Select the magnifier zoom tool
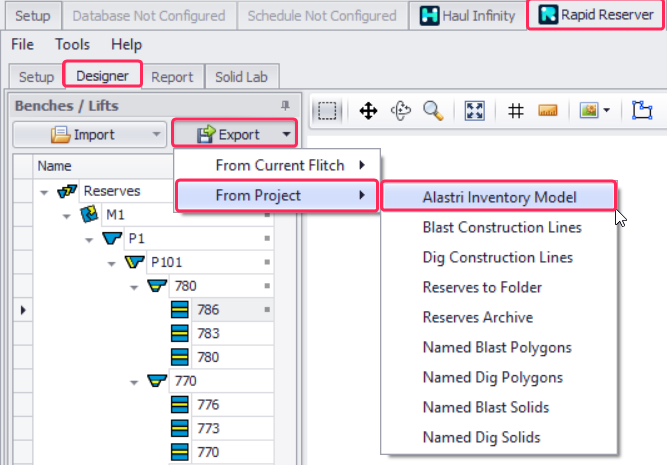 coord(433,111)
